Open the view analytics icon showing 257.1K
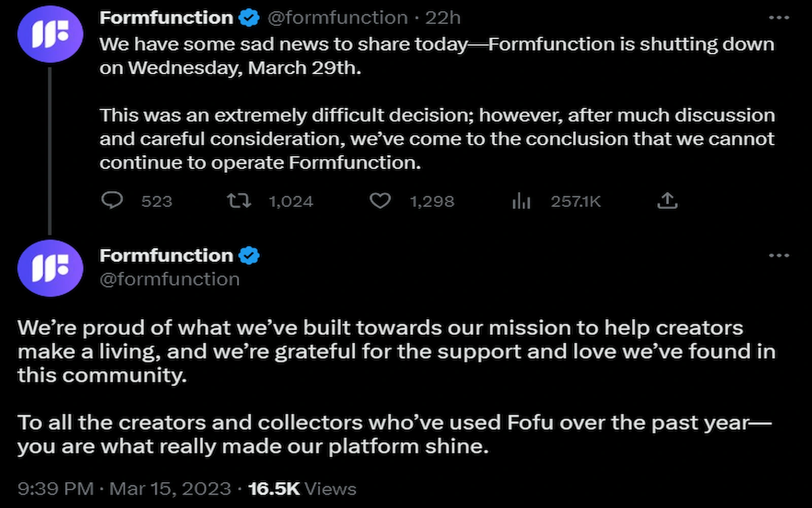The width and height of the screenshot is (812, 508). click(522, 201)
